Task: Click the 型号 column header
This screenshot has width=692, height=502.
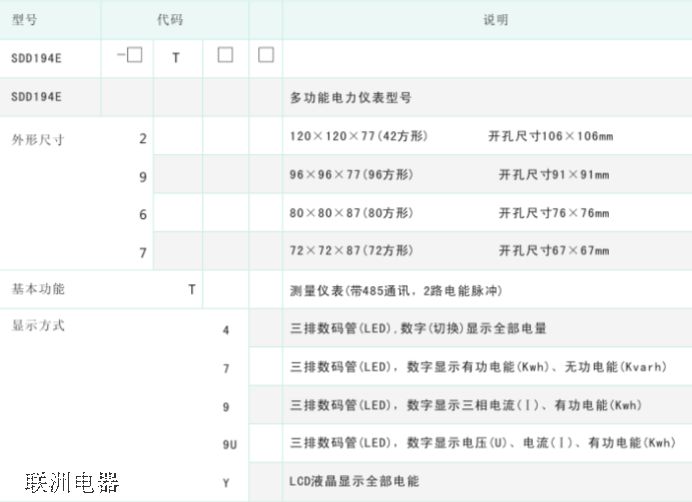Action: pos(25,19)
